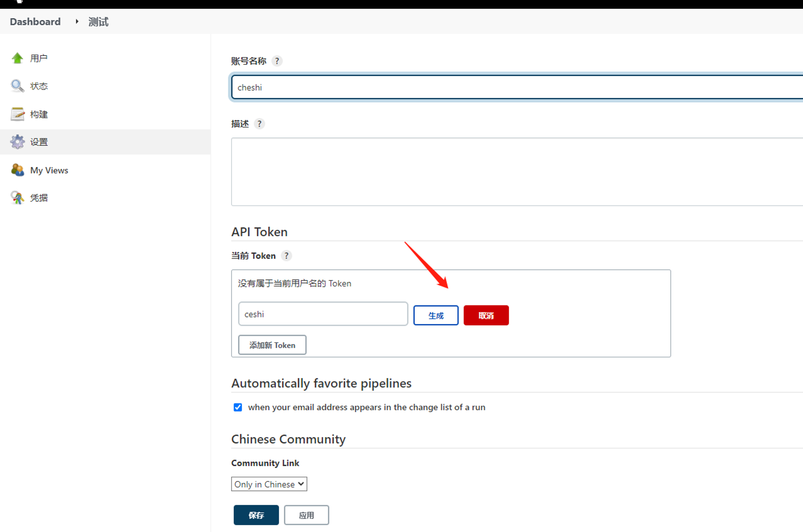This screenshot has width=803, height=532.
Task: Click the gear 设置 icon
Action: click(17, 142)
